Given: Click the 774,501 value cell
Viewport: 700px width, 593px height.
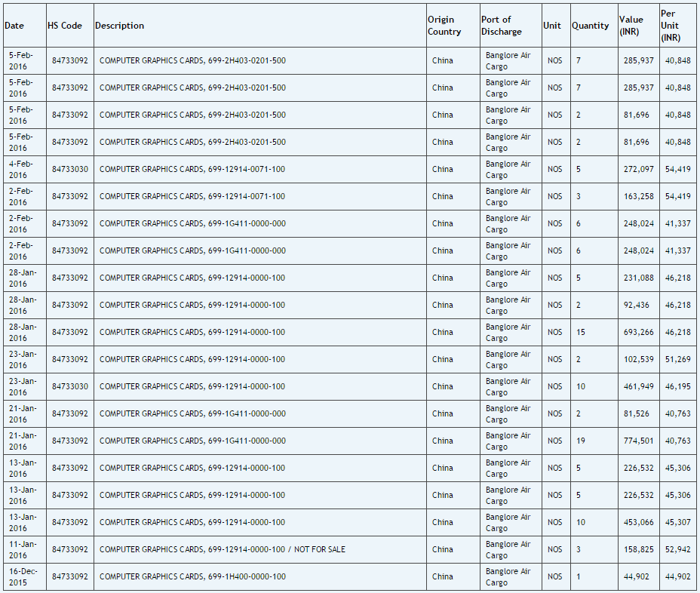Looking at the screenshot, I should click(x=639, y=441).
